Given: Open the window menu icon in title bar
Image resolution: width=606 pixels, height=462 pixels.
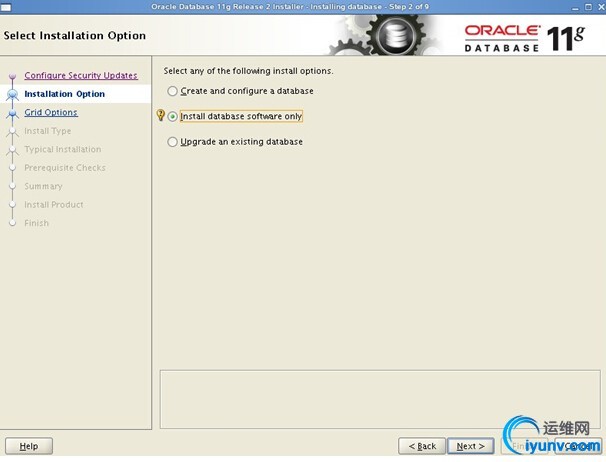Looking at the screenshot, I should click(x=6, y=7).
